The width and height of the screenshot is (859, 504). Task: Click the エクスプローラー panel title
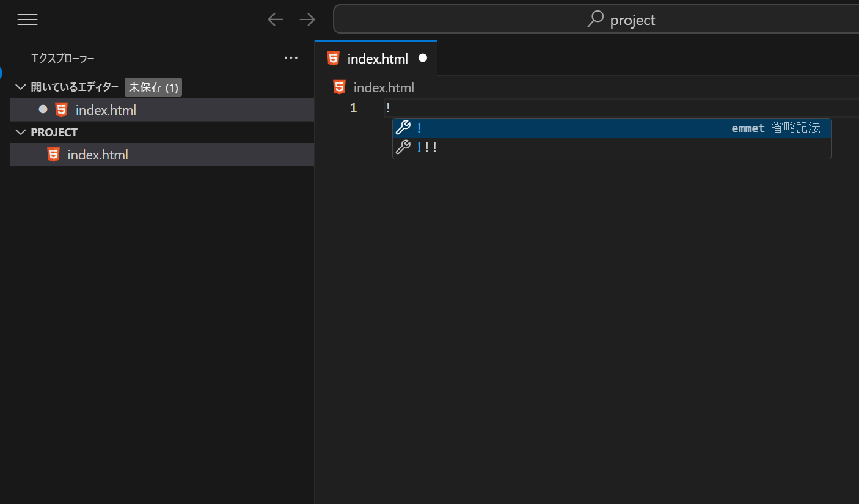pyautogui.click(x=62, y=59)
